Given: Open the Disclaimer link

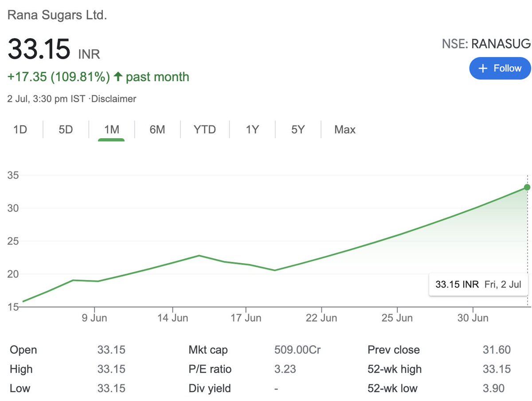Looking at the screenshot, I should tap(113, 99).
